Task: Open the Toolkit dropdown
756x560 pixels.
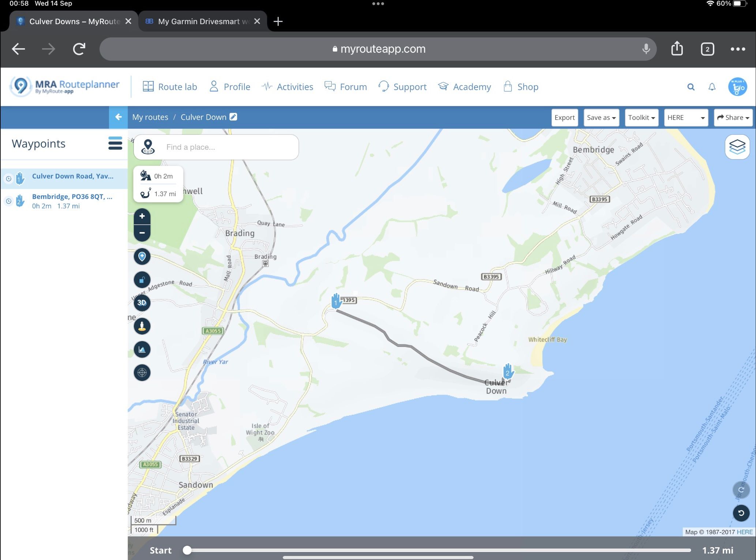Action: [x=642, y=117]
